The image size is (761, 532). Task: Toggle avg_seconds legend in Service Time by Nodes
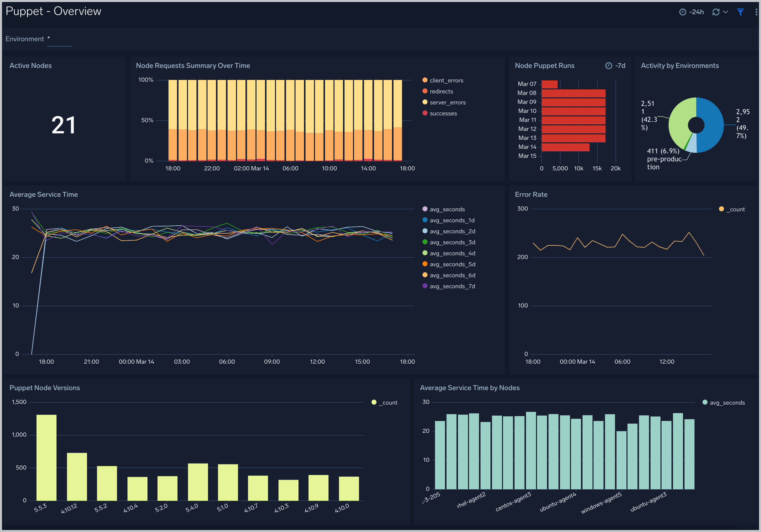click(723, 403)
